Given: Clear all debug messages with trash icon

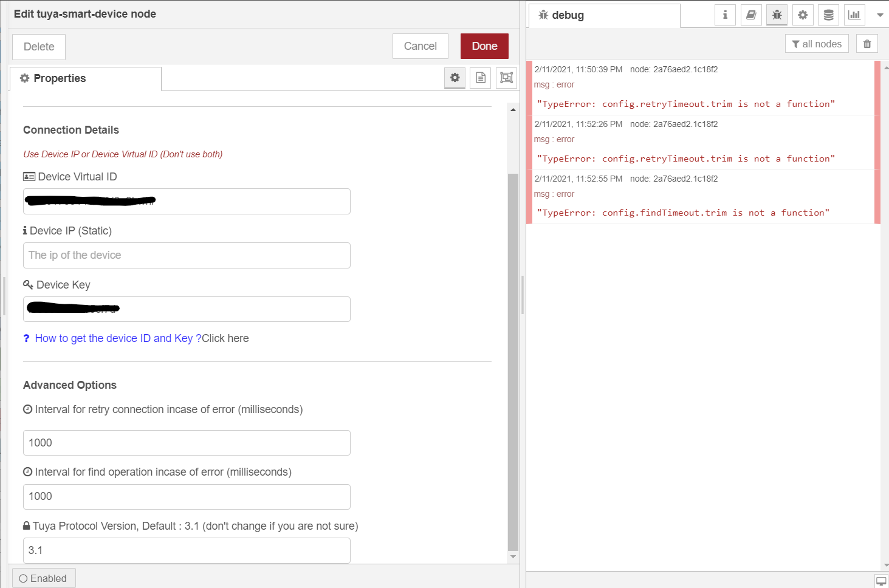Looking at the screenshot, I should 867,43.
